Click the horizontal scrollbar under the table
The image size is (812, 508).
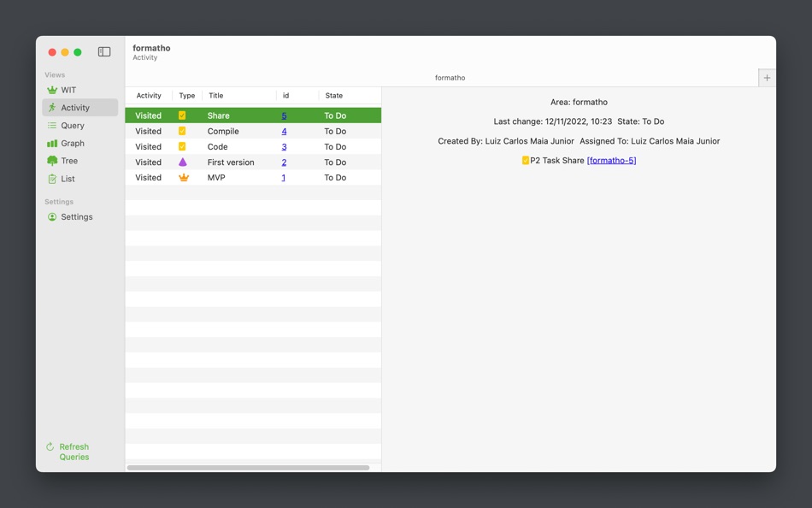[248, 468]
